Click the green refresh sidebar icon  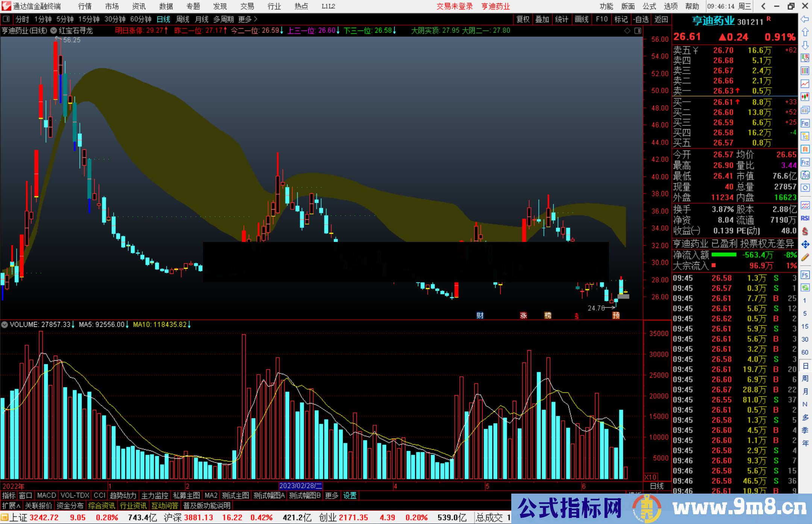[805, 288]
